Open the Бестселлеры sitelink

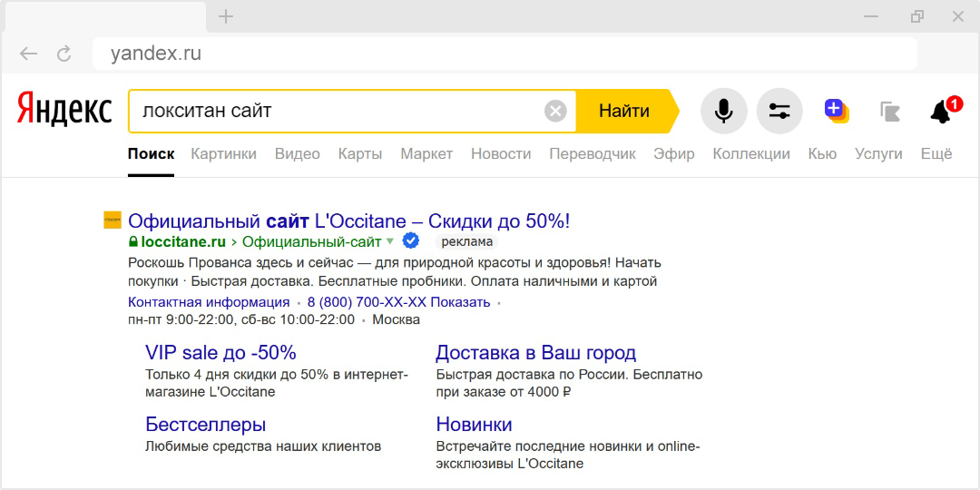point(206,425)
